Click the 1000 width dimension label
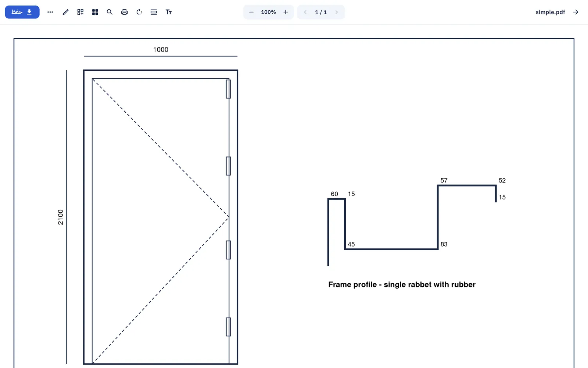 point(161,50)
